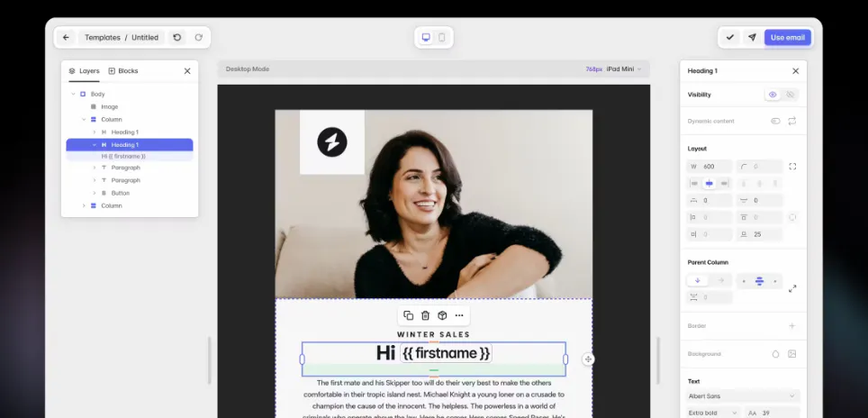Close the Heading 1 properties panel

coord(795,71)
